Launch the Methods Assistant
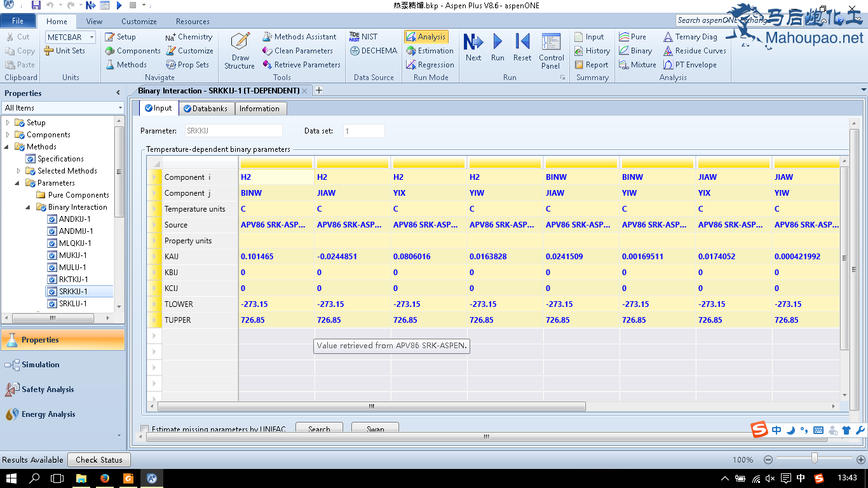Image resolution: width=868 pixels, height=488 pixels. click(299, 37)
